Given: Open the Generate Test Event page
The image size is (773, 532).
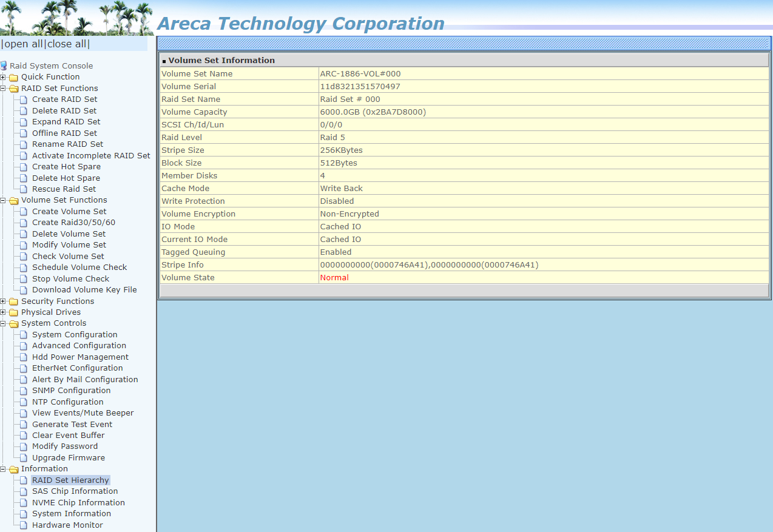Looking at the screenshot, I should coord(72,425).
